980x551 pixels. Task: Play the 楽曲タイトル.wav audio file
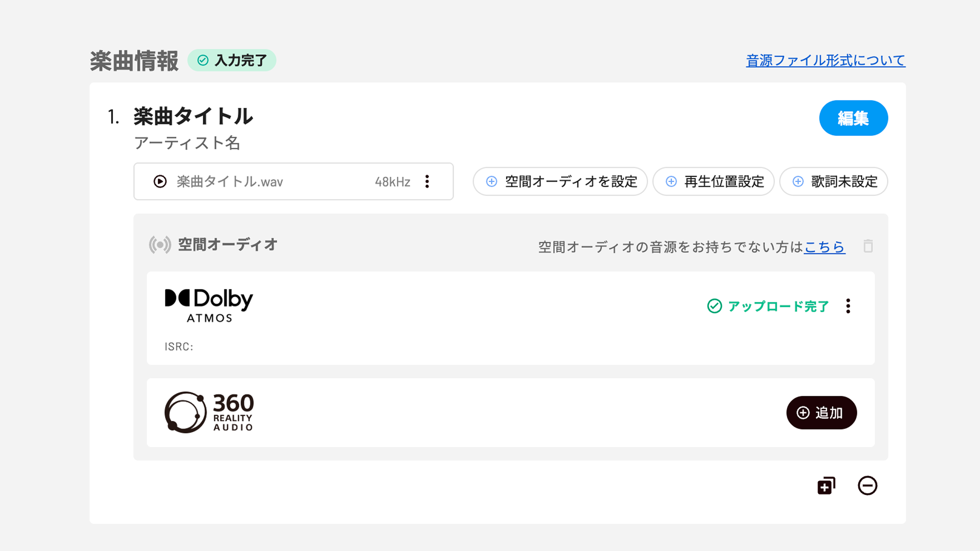[160, 181]
